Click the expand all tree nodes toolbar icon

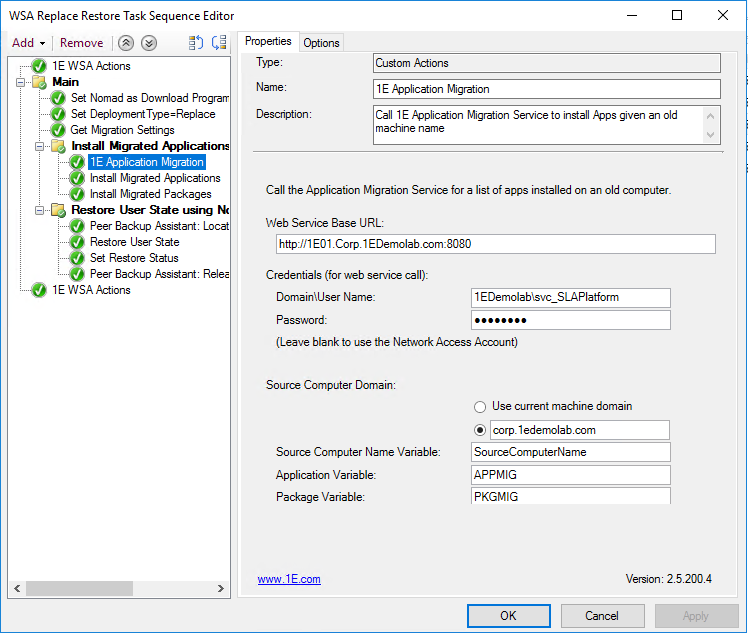coord(196,43)
